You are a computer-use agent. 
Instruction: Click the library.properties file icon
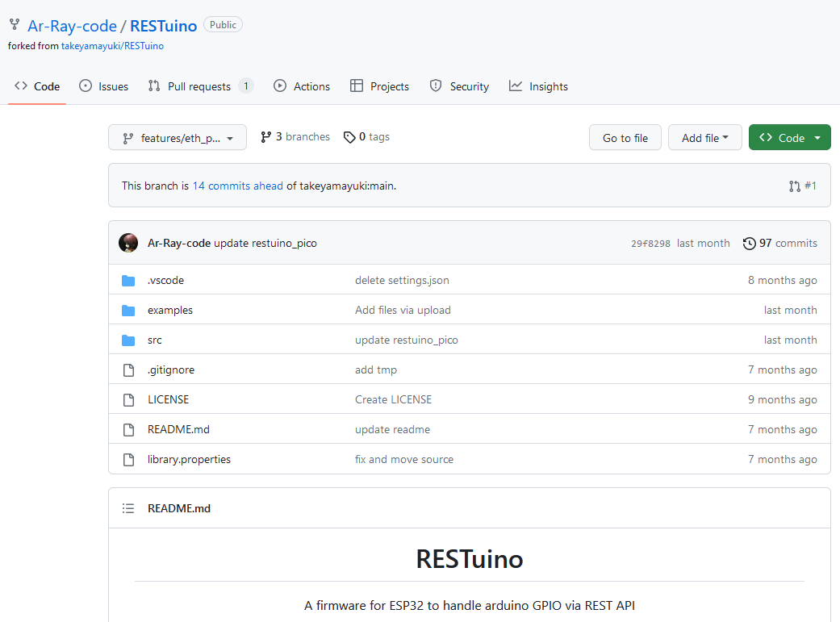pos(128,459)
